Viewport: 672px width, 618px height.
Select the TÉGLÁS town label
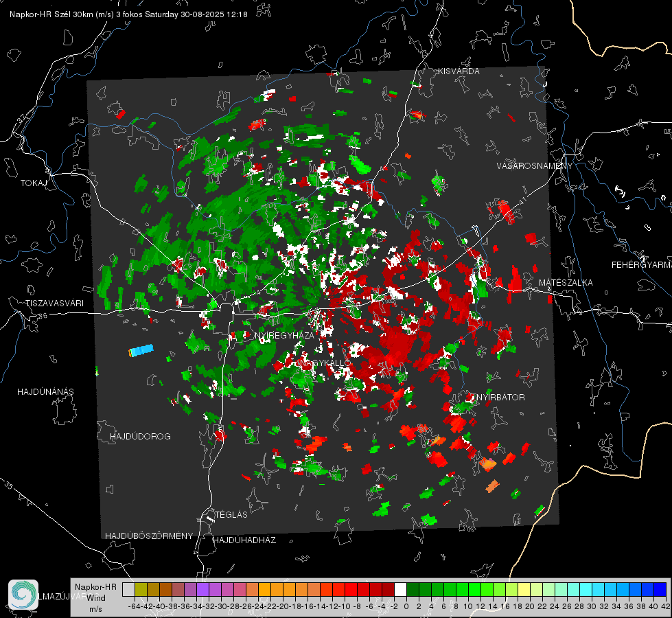point(231,515)
